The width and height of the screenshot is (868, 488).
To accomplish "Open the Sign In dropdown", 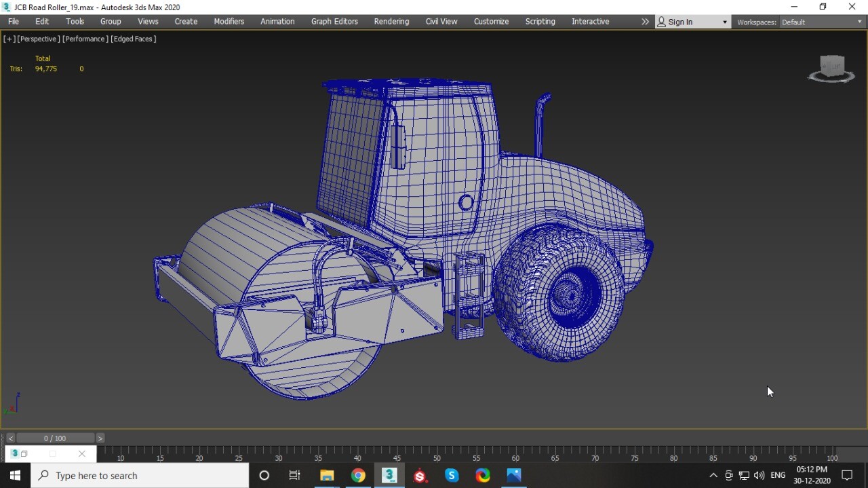I will (x=693, y=22).
